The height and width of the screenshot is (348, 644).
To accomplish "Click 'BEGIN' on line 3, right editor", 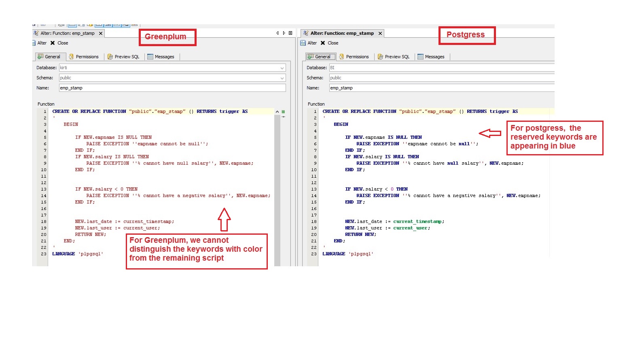I will pos(341,124).
